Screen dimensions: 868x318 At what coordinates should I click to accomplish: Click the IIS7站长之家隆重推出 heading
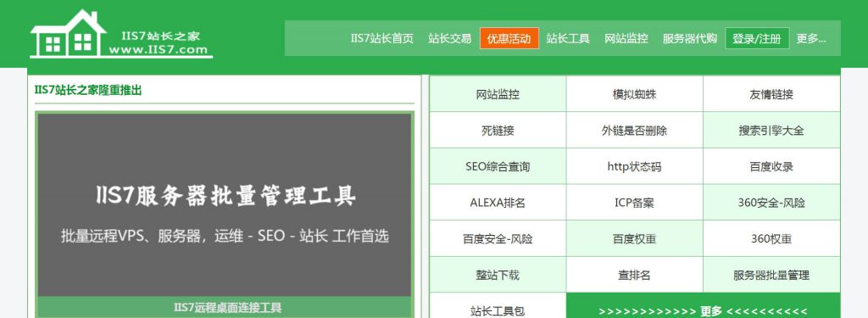[88, 90]
